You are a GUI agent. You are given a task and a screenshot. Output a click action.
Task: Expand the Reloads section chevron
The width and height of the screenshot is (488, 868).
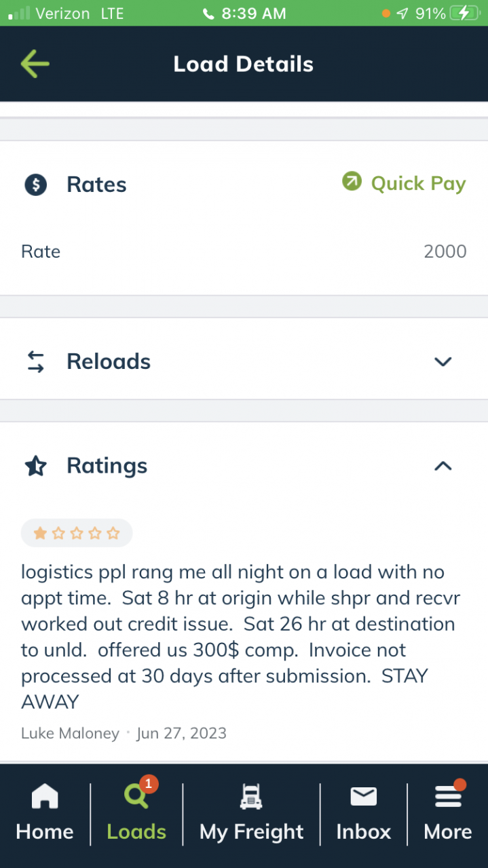[x=443, y=361]
